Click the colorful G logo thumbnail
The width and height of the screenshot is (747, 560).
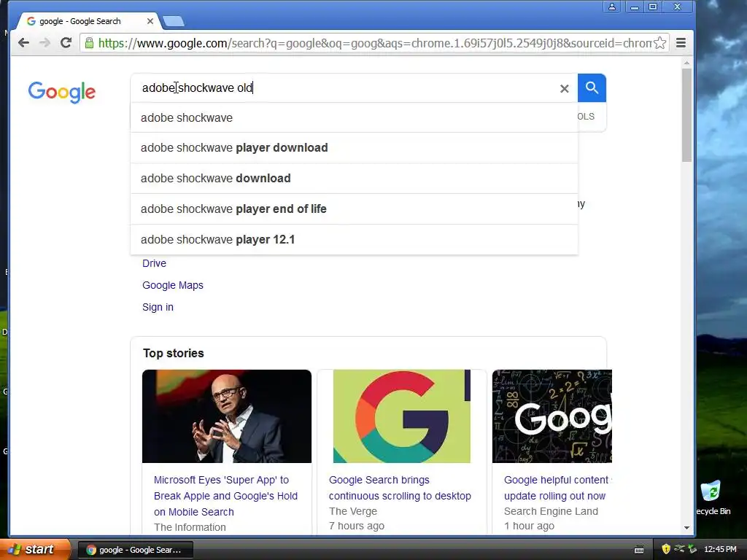402,416
